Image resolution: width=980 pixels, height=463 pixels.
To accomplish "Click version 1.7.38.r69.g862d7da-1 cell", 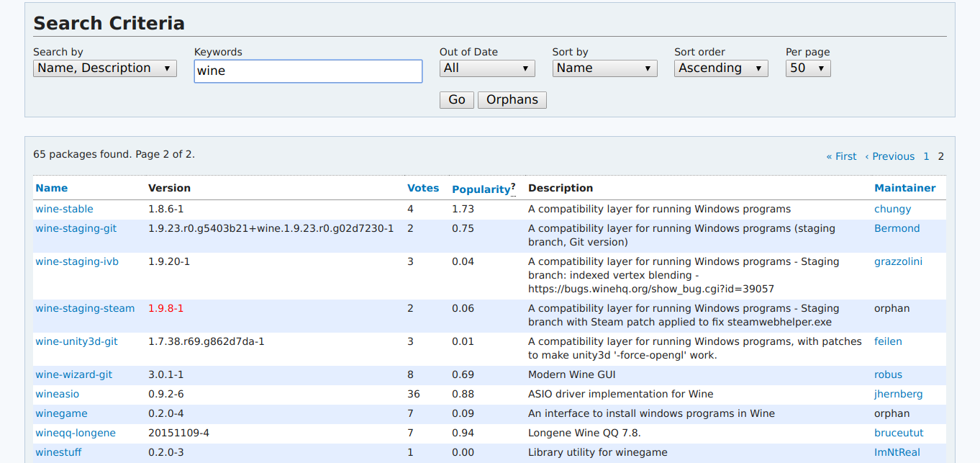I will tap(207, 341).
